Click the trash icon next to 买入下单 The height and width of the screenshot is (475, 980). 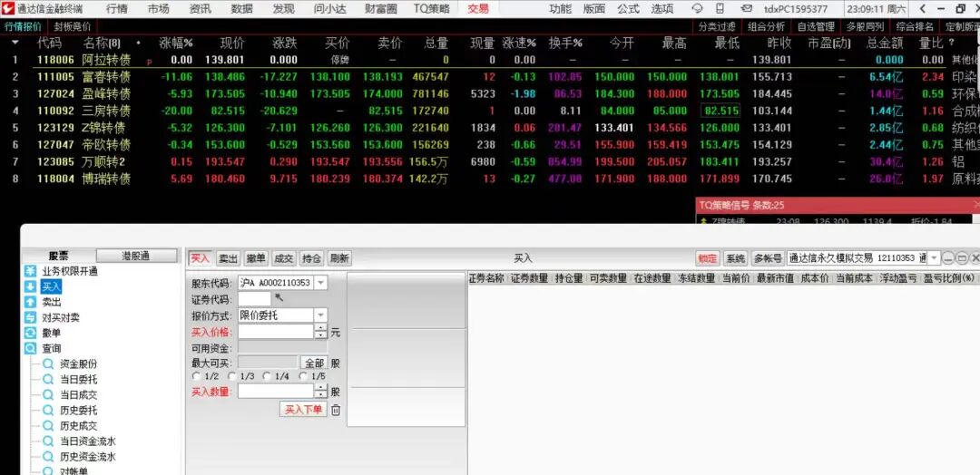(336, 410)
